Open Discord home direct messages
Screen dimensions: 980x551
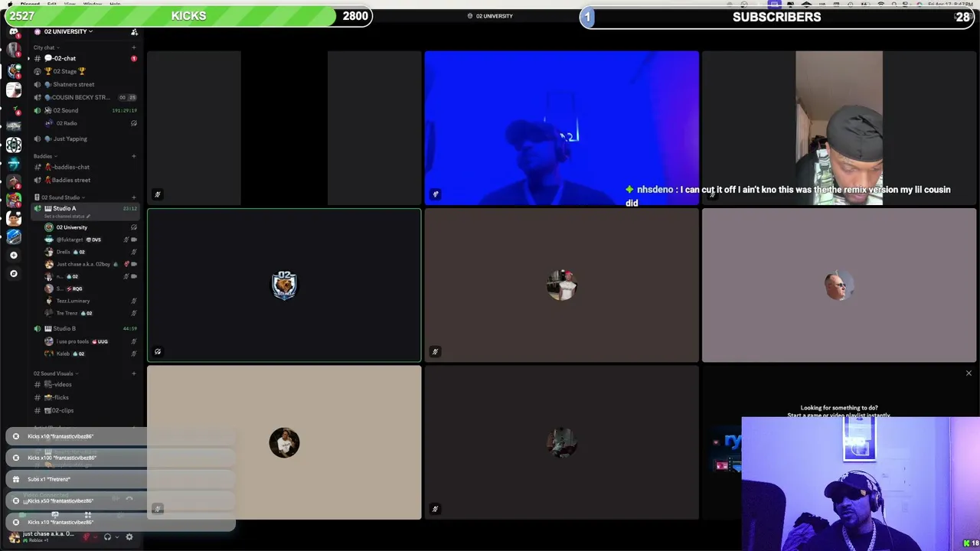[14, 33]
